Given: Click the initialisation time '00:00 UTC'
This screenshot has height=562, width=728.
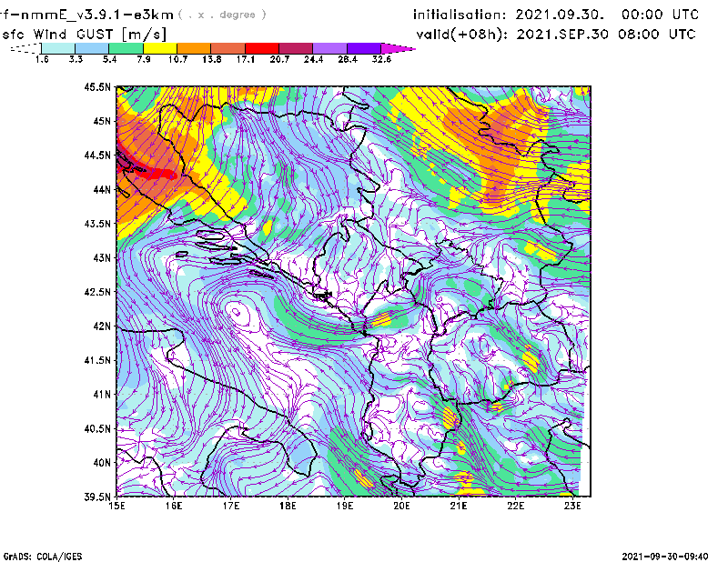Looking at the screenshot, I should pyautogui.click(x=661, y=15).
